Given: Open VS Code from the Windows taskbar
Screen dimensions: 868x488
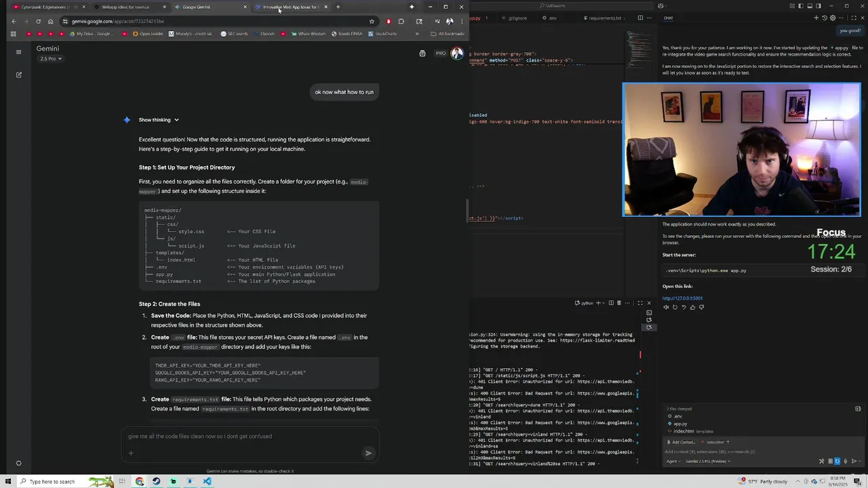Looking at the screenshot, I should coord(207,481).
